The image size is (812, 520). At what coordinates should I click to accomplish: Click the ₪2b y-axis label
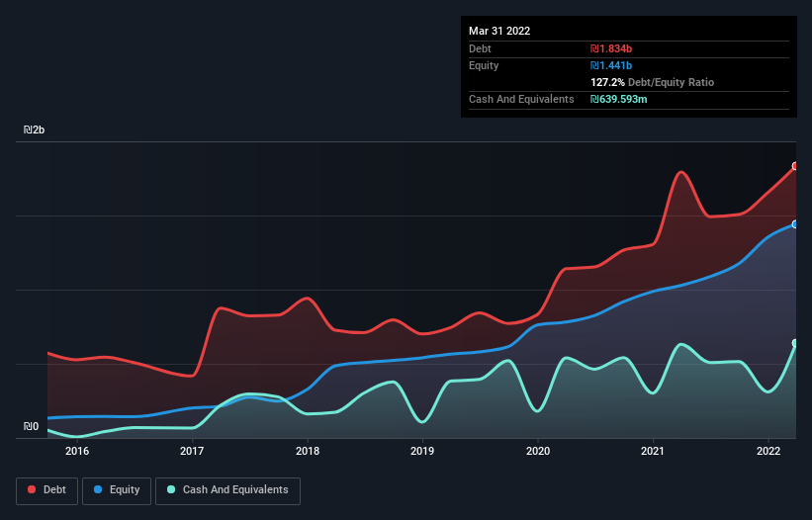pos(35,130)
